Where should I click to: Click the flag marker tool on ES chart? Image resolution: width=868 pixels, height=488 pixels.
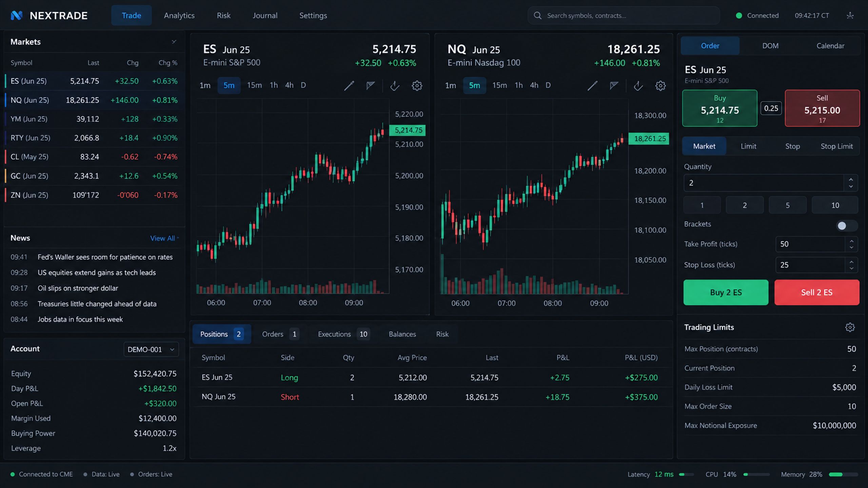370,85
